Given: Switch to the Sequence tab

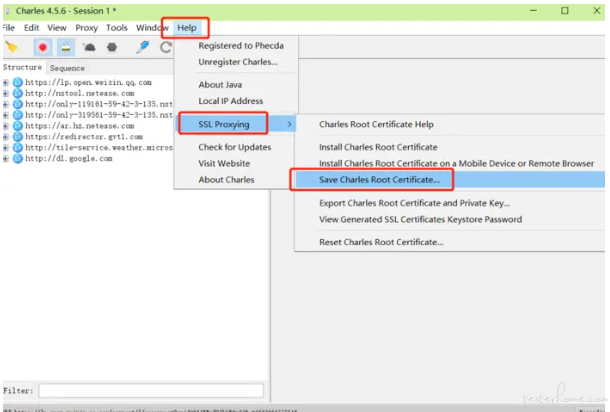Looking at the screenshot, I should point(67,68).
